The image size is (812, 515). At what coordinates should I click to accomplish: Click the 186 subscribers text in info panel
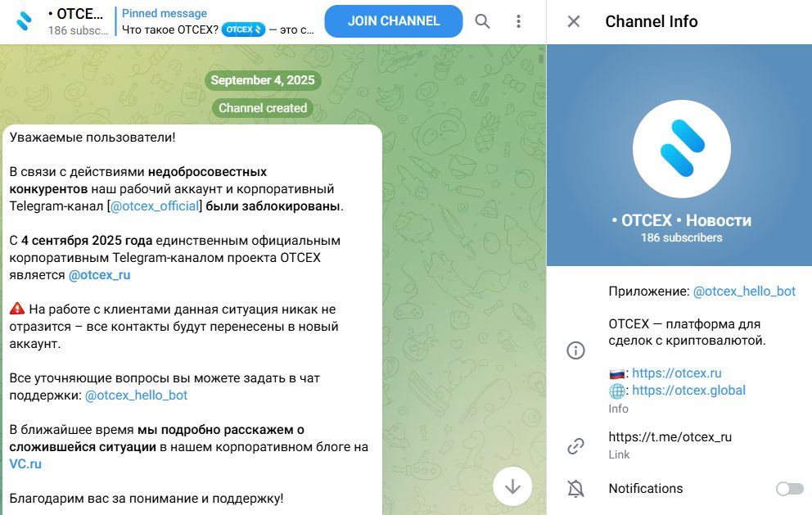(x=682, y=237)
